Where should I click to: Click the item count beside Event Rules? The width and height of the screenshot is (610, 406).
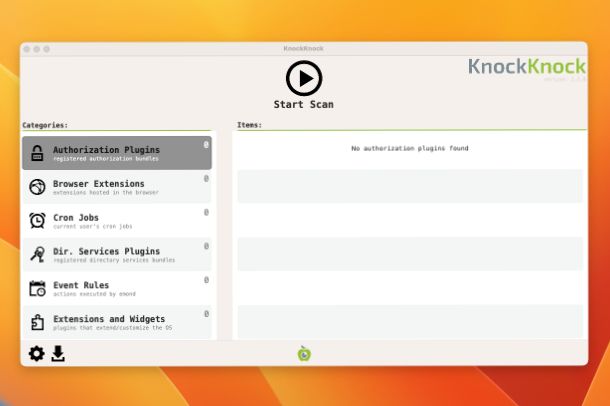pos(206,280)
